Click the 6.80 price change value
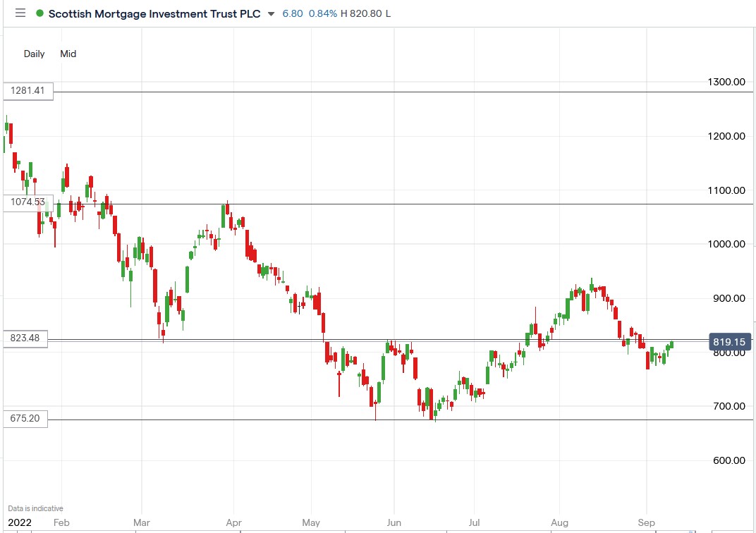The image size is (756, 533). (x=293, y=13)
